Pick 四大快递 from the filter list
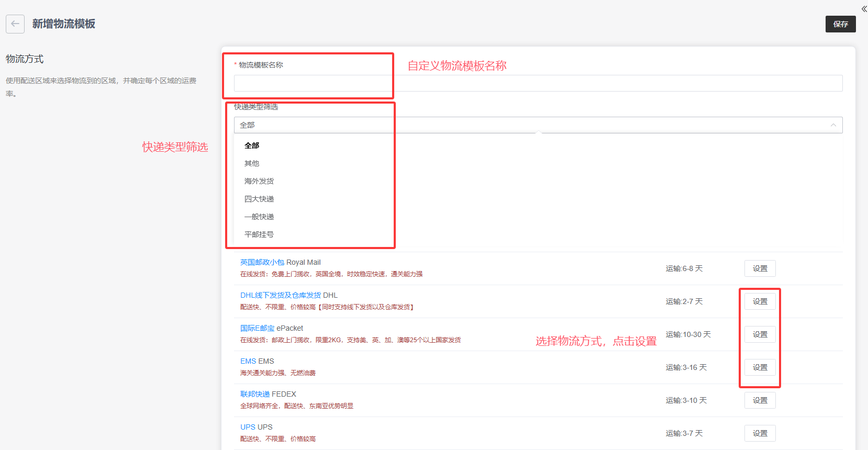 [x=259, y=199]
